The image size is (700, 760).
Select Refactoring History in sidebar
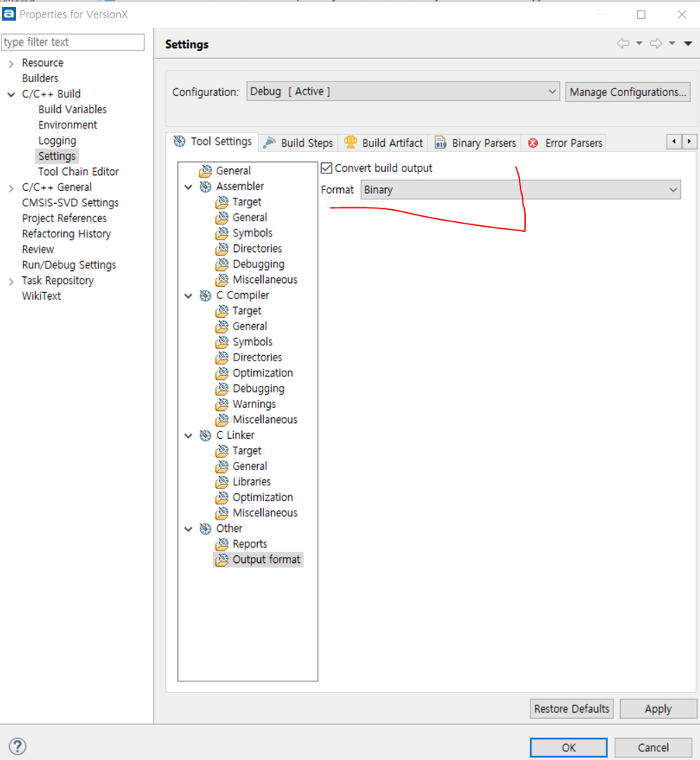pos(66,234)
